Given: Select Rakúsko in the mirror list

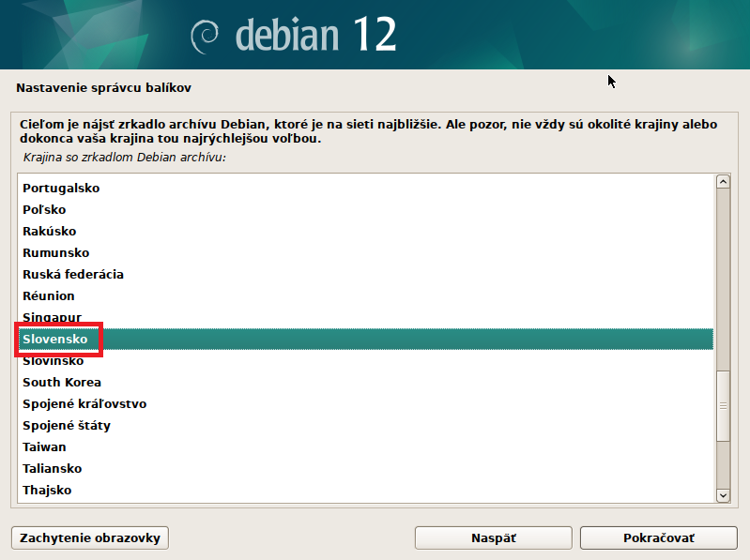Looking at the screenshot, I should click(50, 231).
